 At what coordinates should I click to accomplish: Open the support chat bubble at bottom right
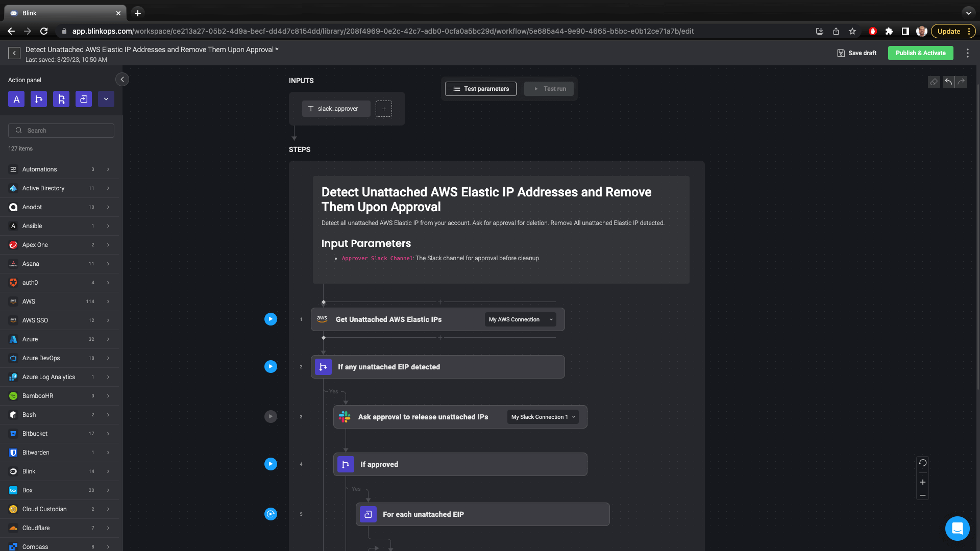[x=957, y=529]
